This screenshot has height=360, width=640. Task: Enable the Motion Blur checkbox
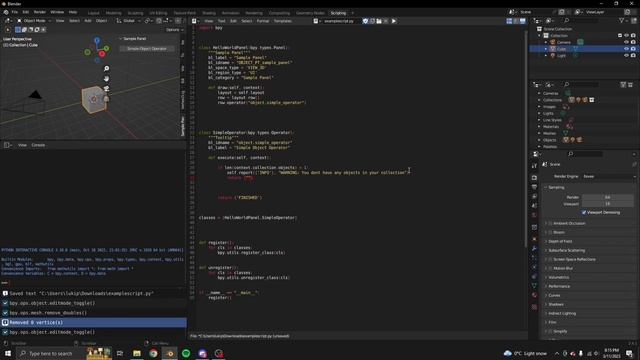tap(550, 268)
